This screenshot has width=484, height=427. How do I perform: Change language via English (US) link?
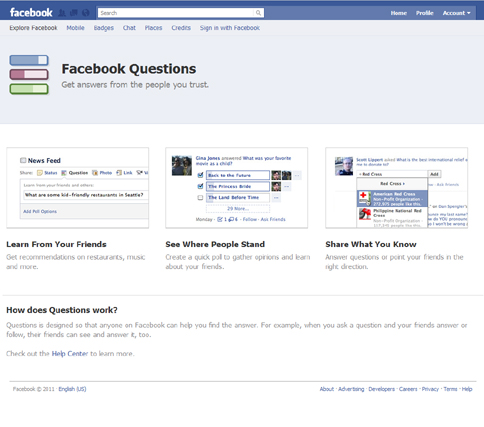click(72, 389)
